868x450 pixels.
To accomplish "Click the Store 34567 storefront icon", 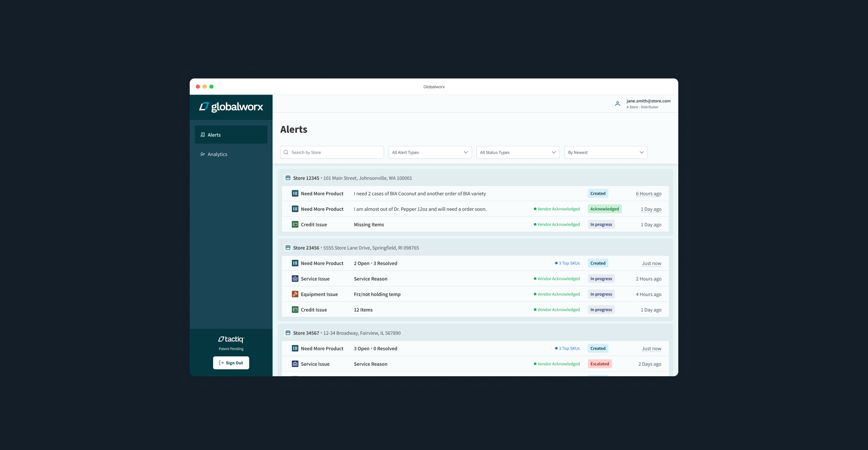I will point(288,333).
